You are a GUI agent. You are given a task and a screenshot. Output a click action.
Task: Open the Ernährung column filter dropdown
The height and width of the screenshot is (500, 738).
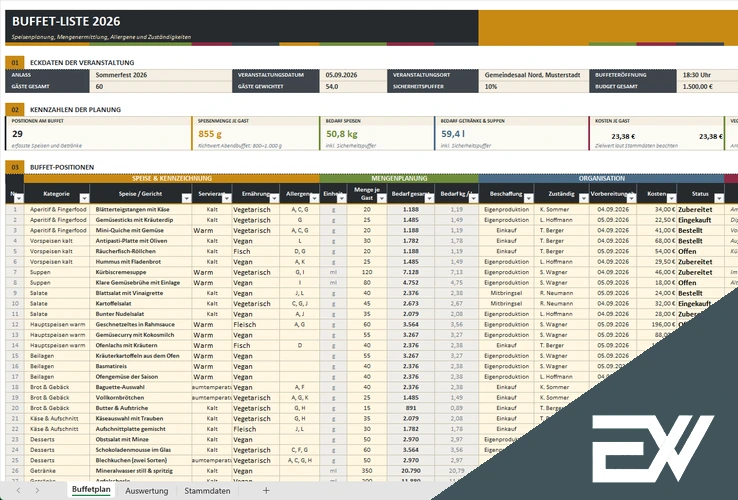point(274,198)
